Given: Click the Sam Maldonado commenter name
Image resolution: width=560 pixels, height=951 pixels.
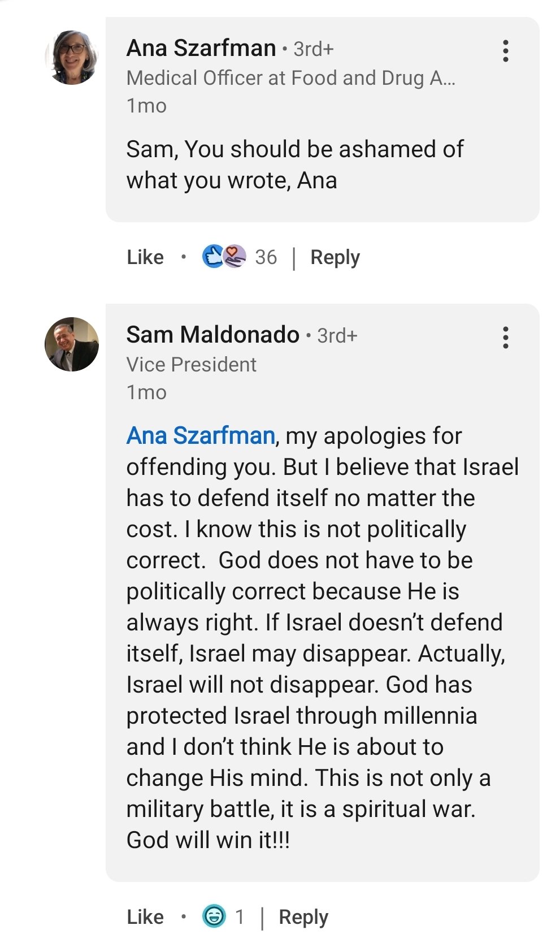Looking at the screenshot, I should pyautogui.click(x=212, y=335).
